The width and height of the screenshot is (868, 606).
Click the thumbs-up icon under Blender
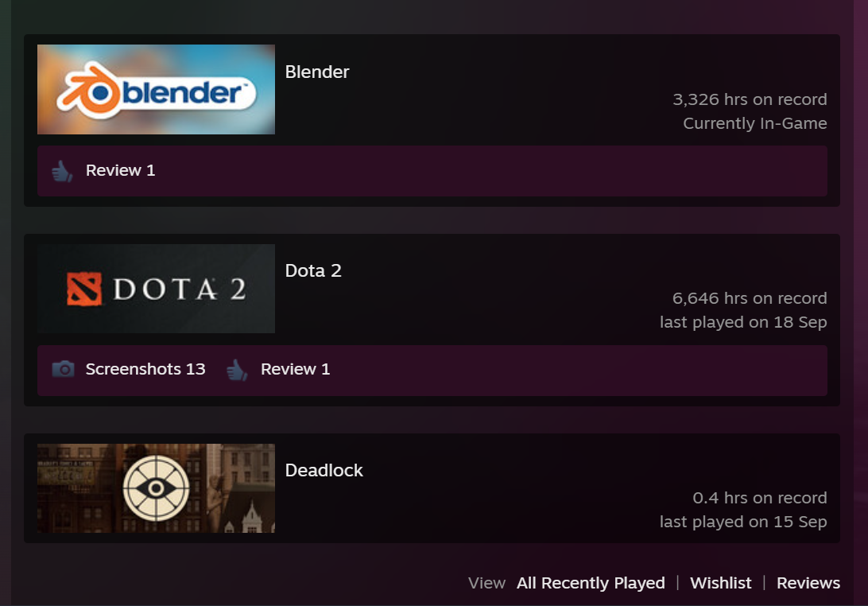pos(62,171)
